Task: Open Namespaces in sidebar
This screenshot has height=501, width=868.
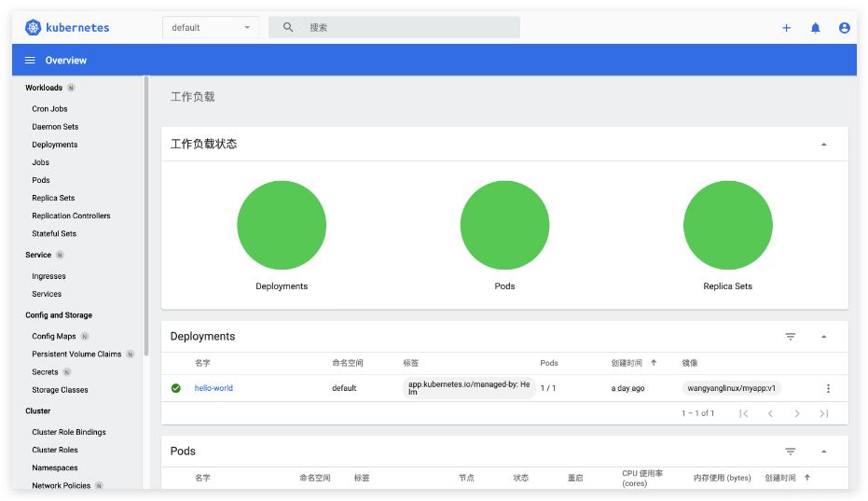Action: point(55,467)
